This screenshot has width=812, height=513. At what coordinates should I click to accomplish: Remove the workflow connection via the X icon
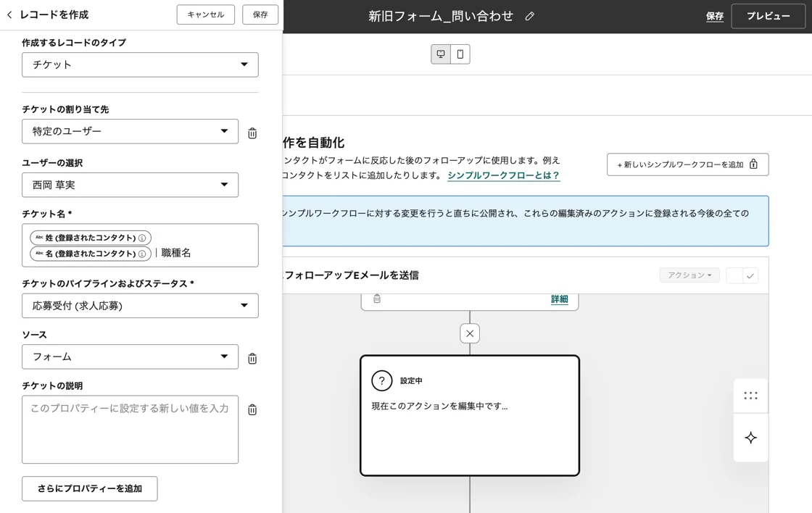click(469, 333)
